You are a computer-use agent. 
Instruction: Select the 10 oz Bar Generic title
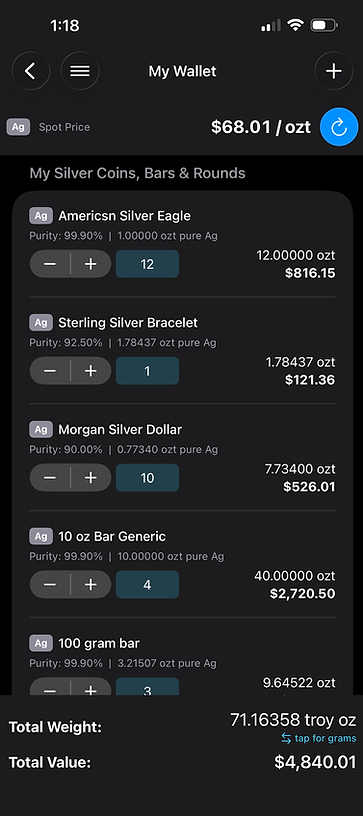112,537
